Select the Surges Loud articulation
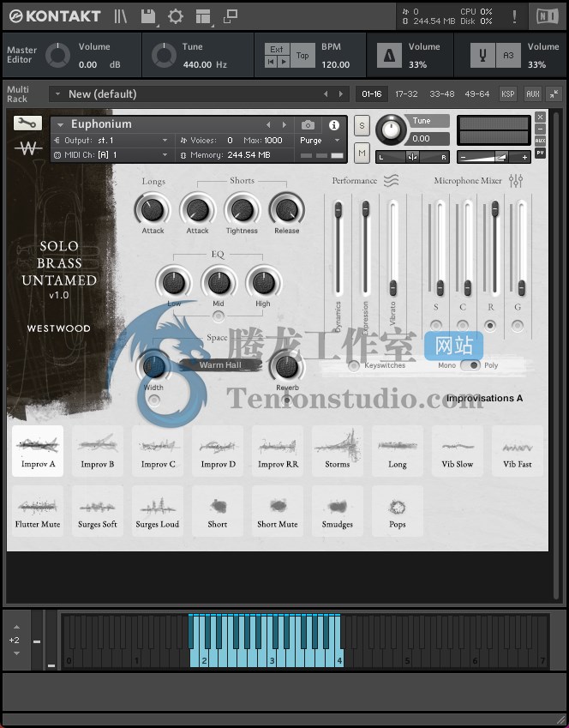The width and height of the screenshot is (569, 728). pyautogui.click(x=158, y=511)
